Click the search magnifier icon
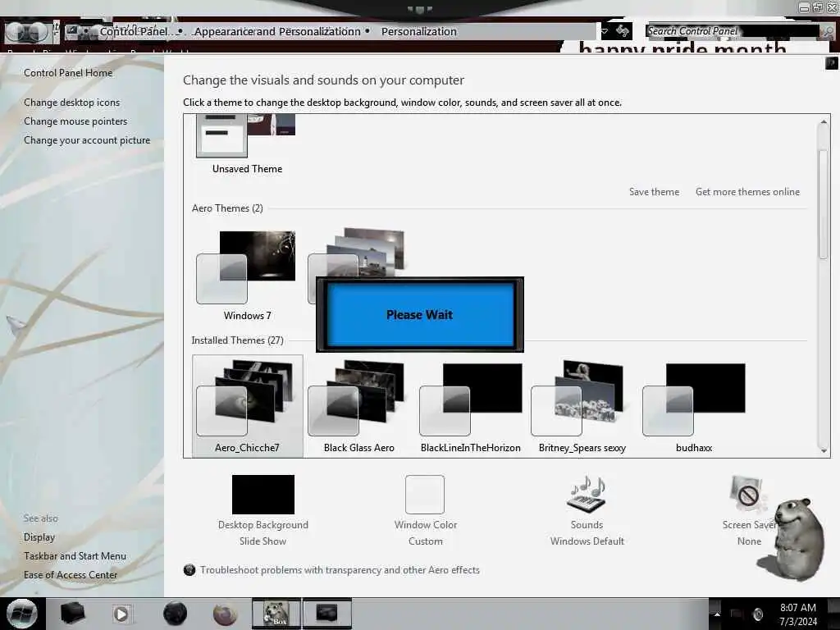 pos(827,32)
